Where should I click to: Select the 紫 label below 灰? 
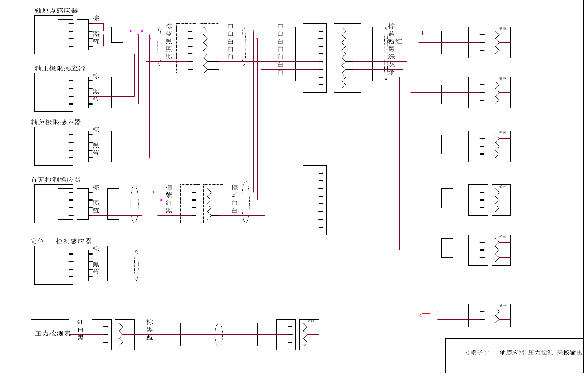click(x=392, y=72)
